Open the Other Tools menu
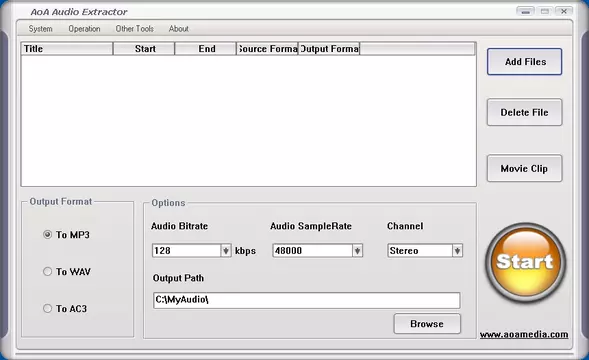The image size is (589, 360). 134,29
